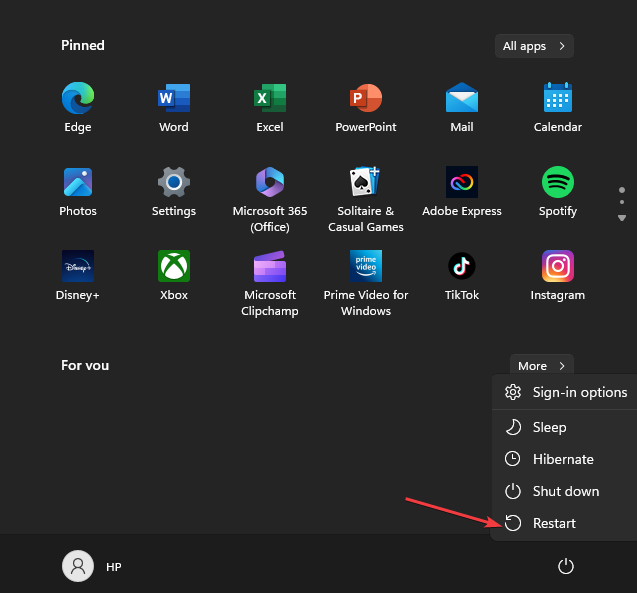Go to next pinned apps page arrow
The height and width of the screenshot is (593, 637).
coord(622,218)
